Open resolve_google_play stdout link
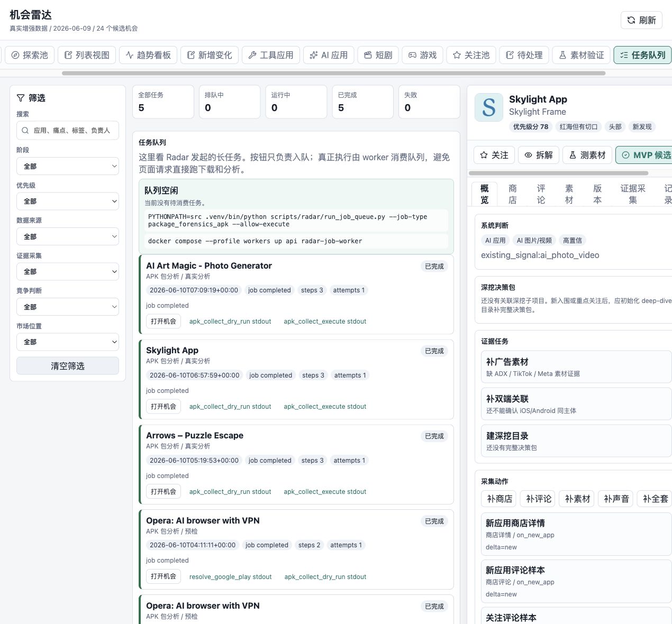Image resolution: width=672 pixels, height=624 pixels. 231,577
